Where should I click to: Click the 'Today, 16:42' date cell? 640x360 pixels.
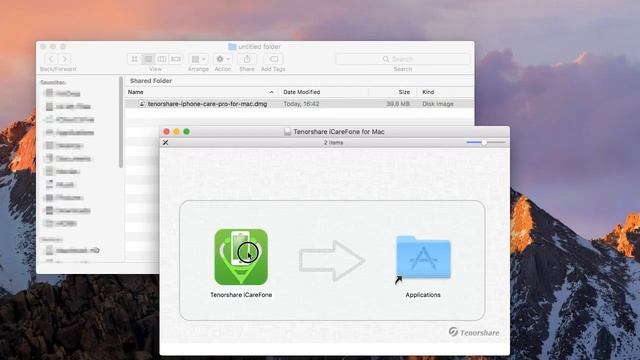coord(301,104)
